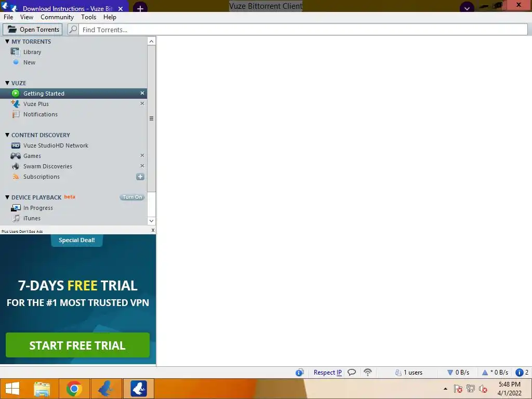The height and width of the screenshot is (399, 532).
Task: Click the upload speed up-arrow icon
Action: 485,373
